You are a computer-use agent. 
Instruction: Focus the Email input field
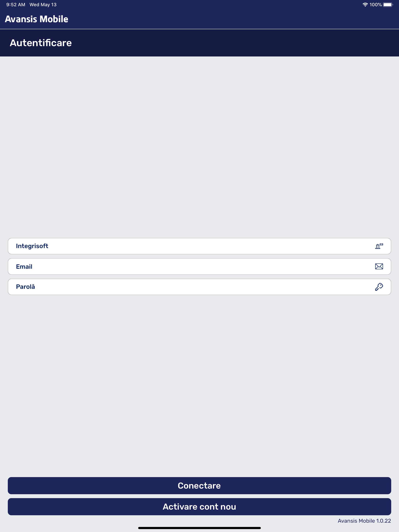click(199, 266)
